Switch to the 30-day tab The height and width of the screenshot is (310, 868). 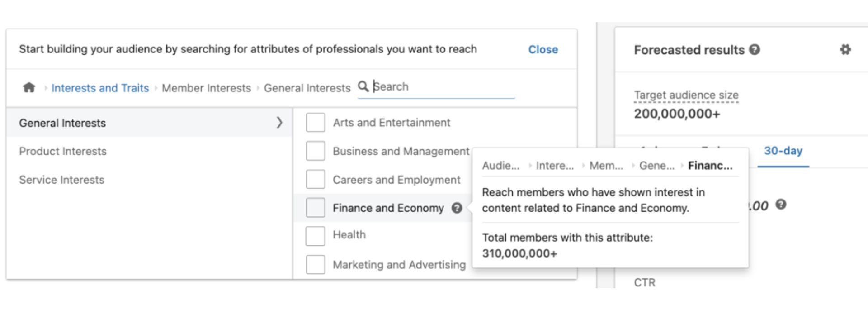[x=783, y=152]
